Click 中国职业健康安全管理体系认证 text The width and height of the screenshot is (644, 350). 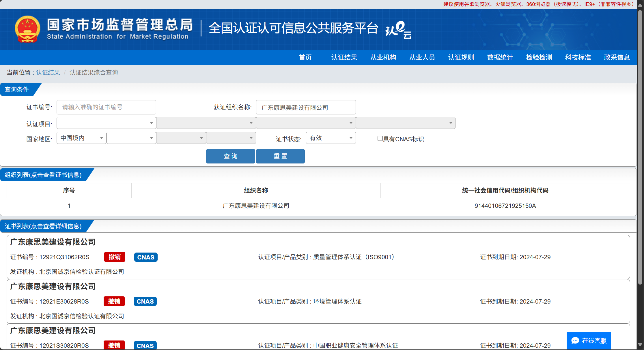pyautogui.click(x=355, y=345)
